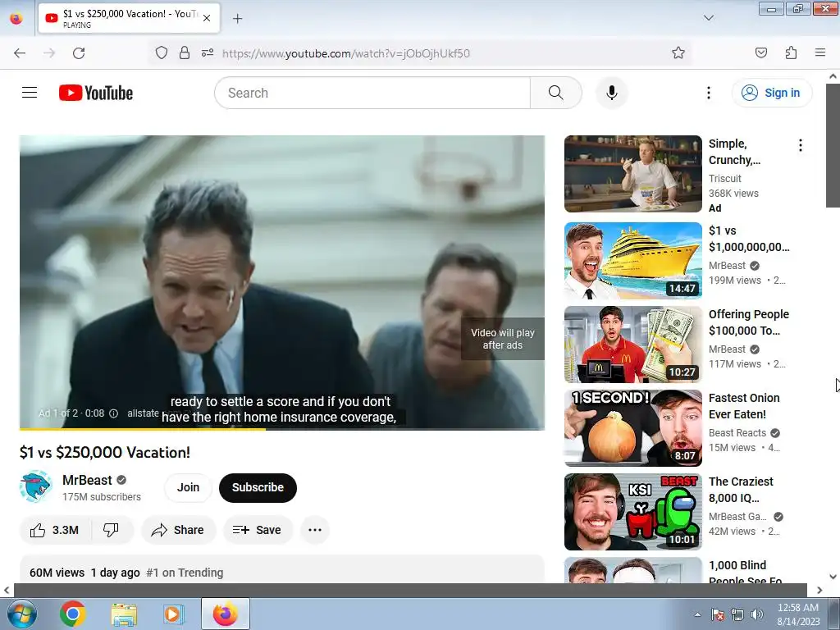Open the taskbar clock and date
Image resolution: width=840 pixels, height=630 pixels.
click(x=798, y=614)
